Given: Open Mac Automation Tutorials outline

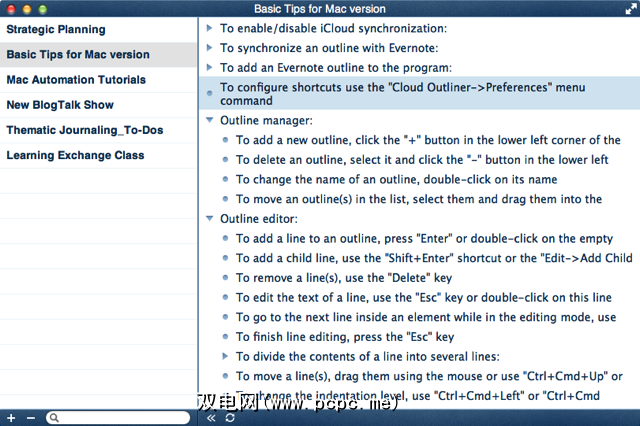Looking at the screenshot, I should 98,80.
